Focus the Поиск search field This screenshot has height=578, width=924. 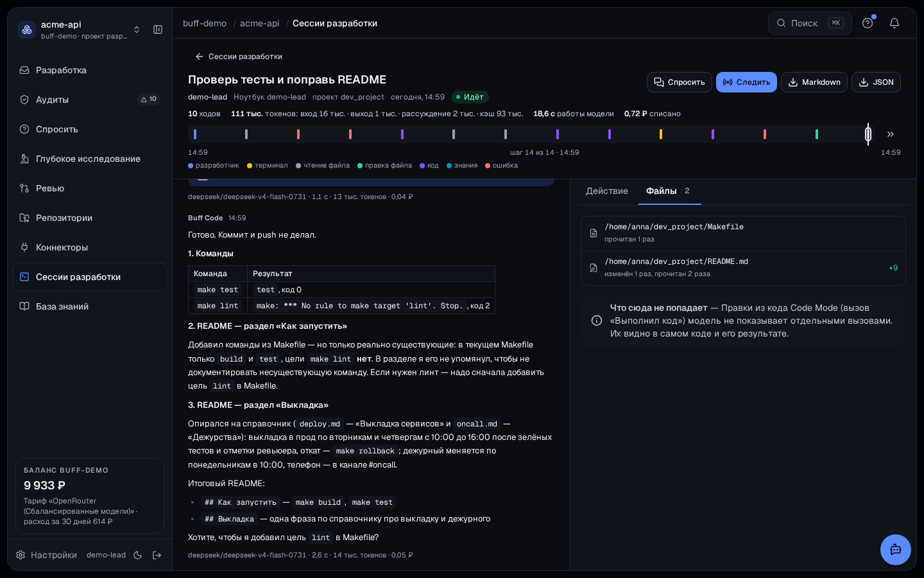click(810, 23)
